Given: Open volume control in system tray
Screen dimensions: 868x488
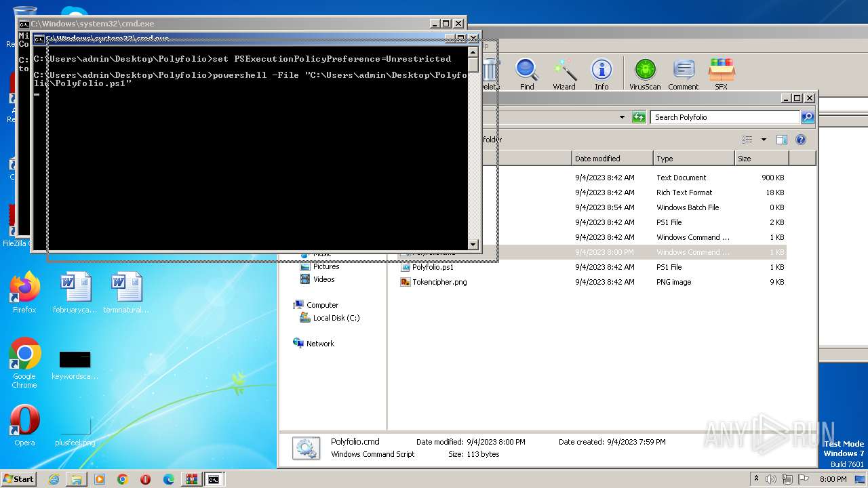Looking at the screenshot, I should click(x=772, y=479).
